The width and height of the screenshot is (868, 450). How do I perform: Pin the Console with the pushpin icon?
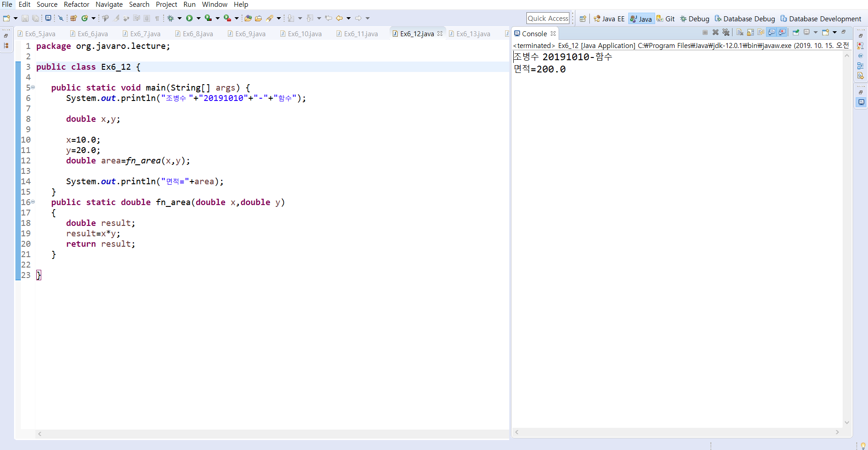click(796, 32)
